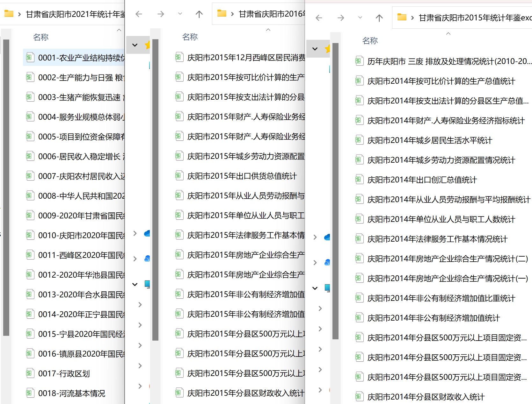This screenshot has width=532, height=404.
Task: Click light-blue curved cloud icon in 2016 window nav pane
Action: pyautogui.click(x=147, y=259)
